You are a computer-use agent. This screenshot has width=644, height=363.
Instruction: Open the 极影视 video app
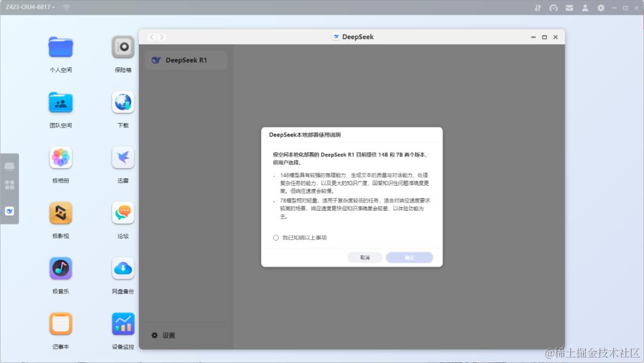pos(60,213)
